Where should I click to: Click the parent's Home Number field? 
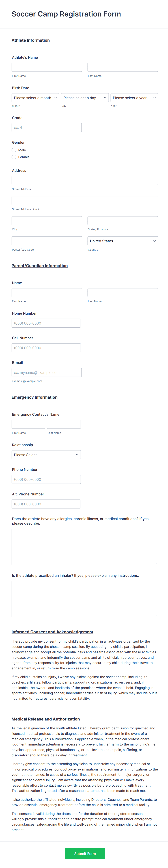(x=46, y=323)
